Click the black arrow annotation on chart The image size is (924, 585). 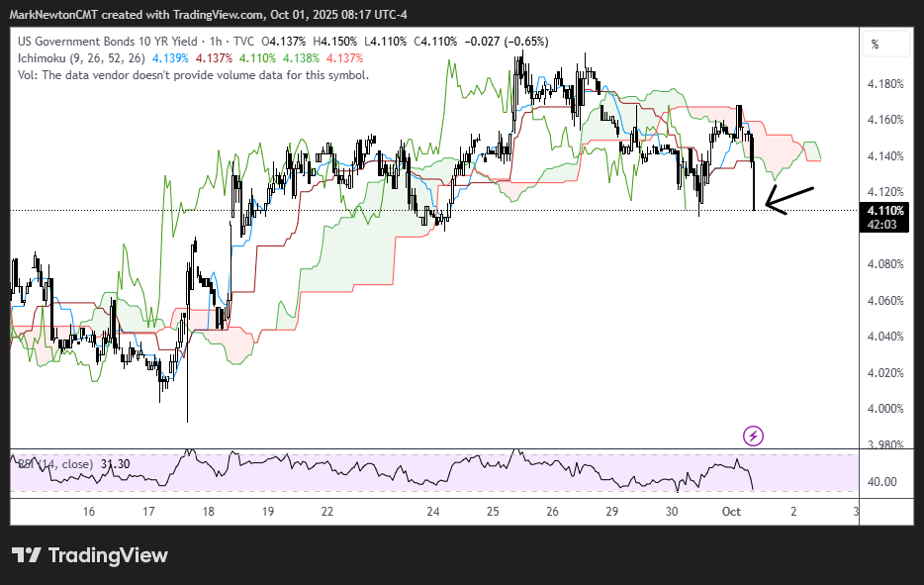(x=789, y=200)
